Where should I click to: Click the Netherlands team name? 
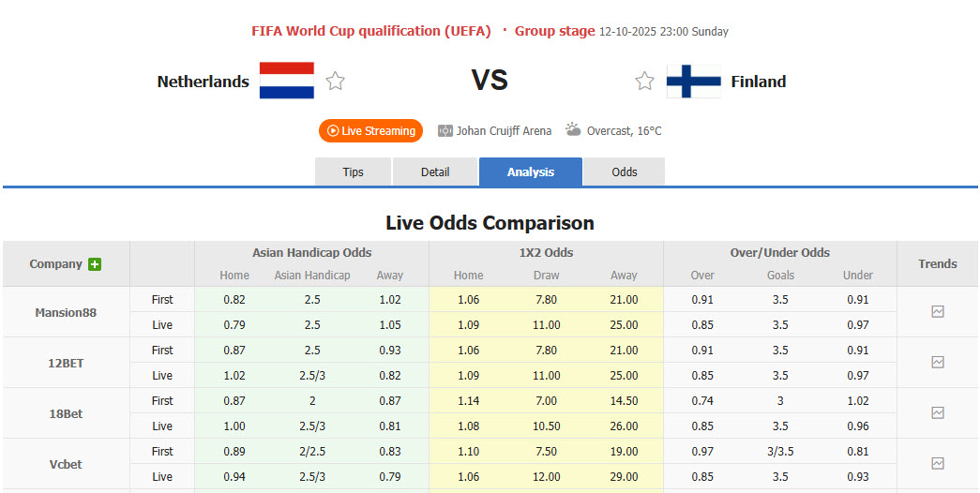(x=204, y=82)
